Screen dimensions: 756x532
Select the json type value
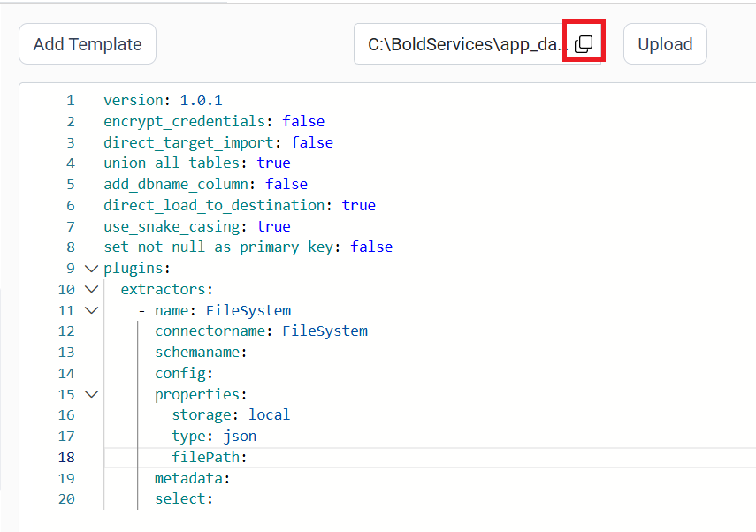click(239, 436)
